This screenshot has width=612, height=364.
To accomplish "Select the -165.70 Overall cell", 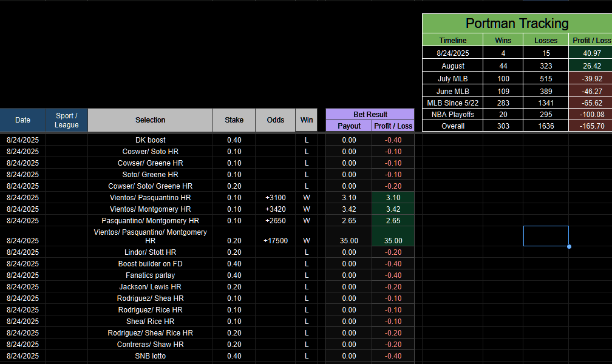I will pyautogui.click(x=591, y=126).
